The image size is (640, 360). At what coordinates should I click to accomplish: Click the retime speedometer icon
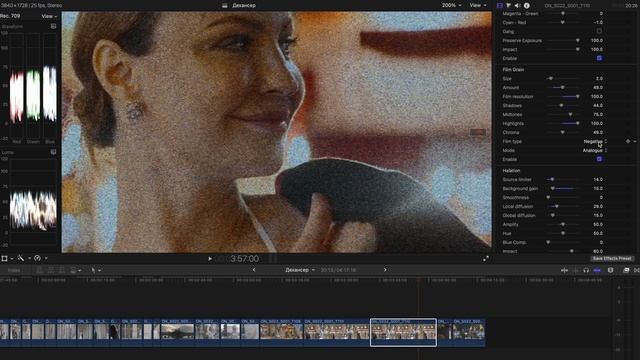point(37,258)
